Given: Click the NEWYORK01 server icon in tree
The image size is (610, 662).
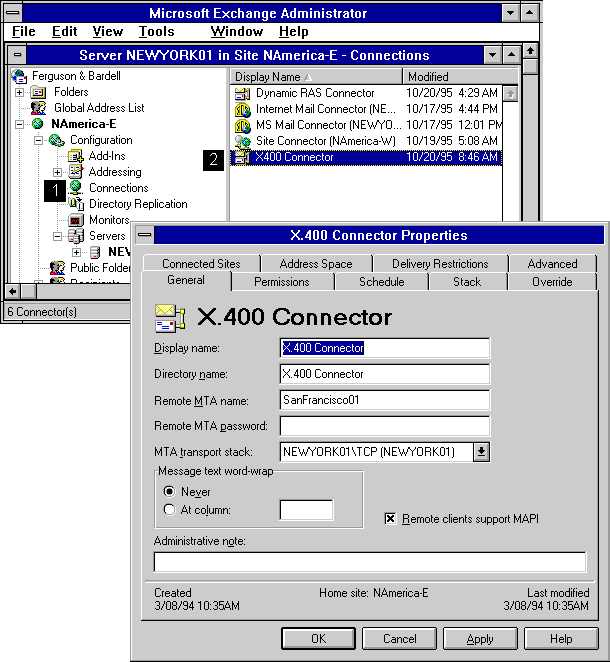Looking at the screenshot, I should pos(95,252).
